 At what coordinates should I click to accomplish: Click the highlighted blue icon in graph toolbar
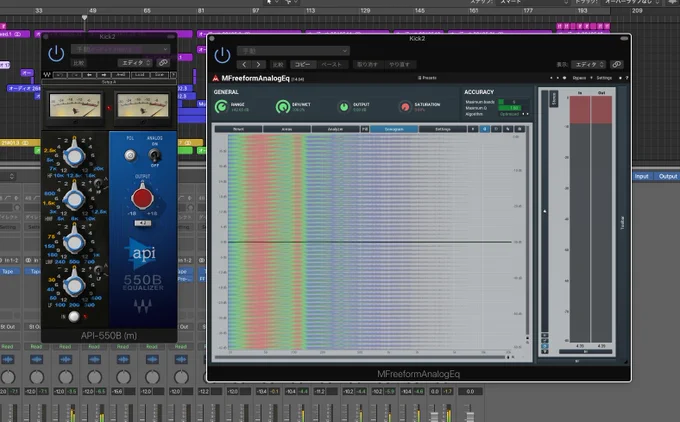pyautogui.click(x=484, y=129)
